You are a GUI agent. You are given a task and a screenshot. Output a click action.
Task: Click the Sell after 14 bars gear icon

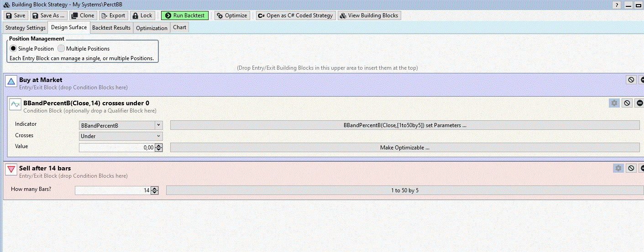pos(618,168)
